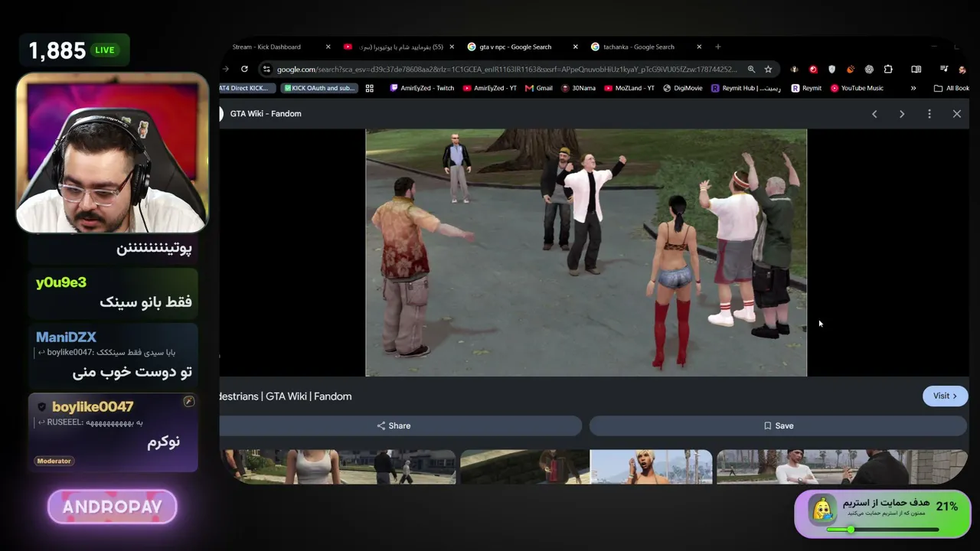This screenshot has width=980, height=551.
Task: Open the site information icon beside the URL
Action: (266, 69)
